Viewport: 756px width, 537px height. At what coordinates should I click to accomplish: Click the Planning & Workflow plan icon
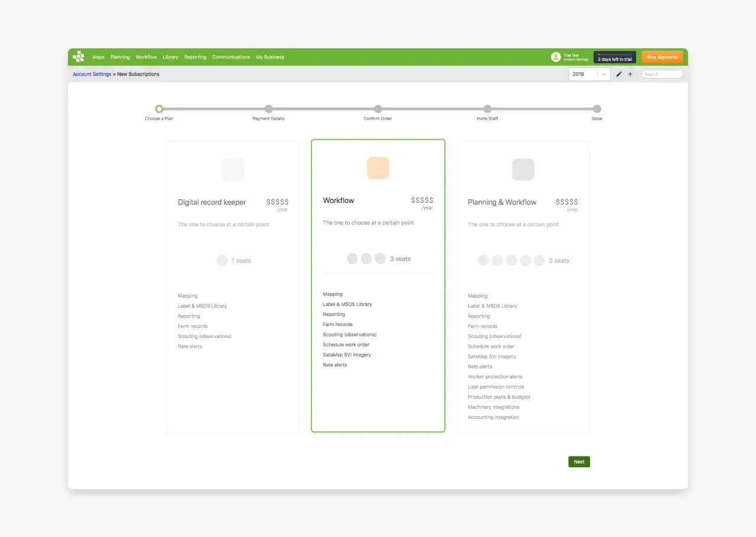(x=523, y=170)
